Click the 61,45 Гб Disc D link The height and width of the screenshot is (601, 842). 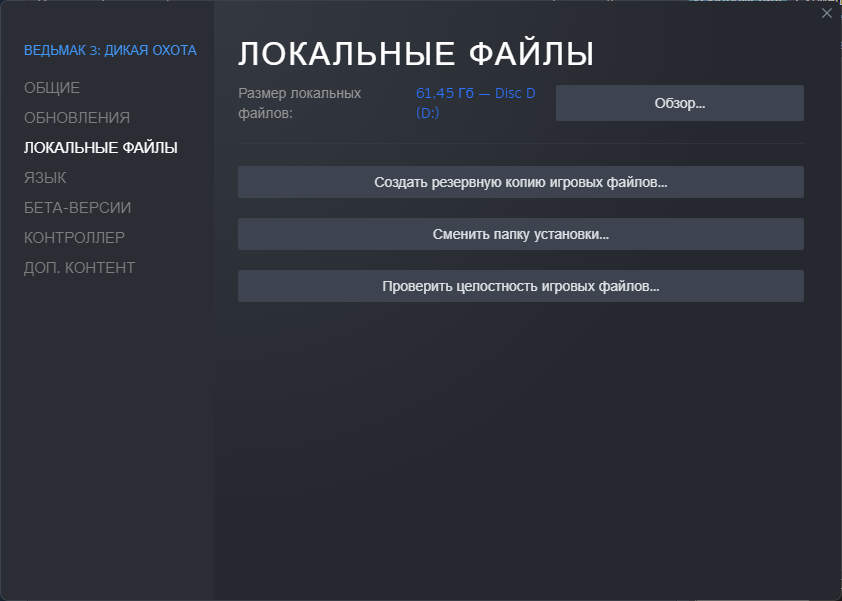475,103
